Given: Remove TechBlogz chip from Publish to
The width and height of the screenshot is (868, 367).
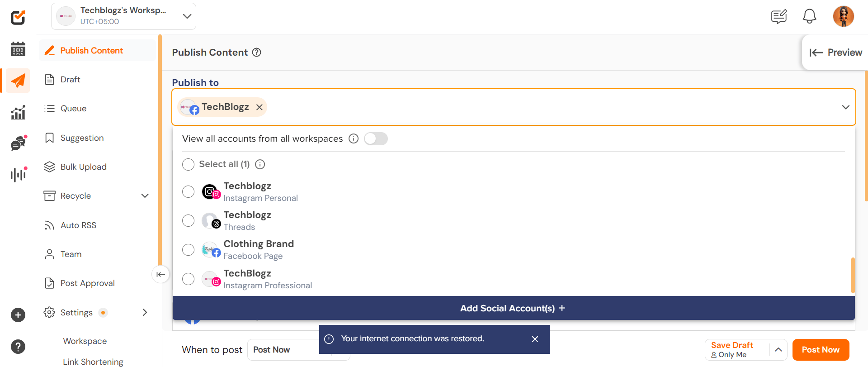Looking at the screenshot, I should pos(259,107).
